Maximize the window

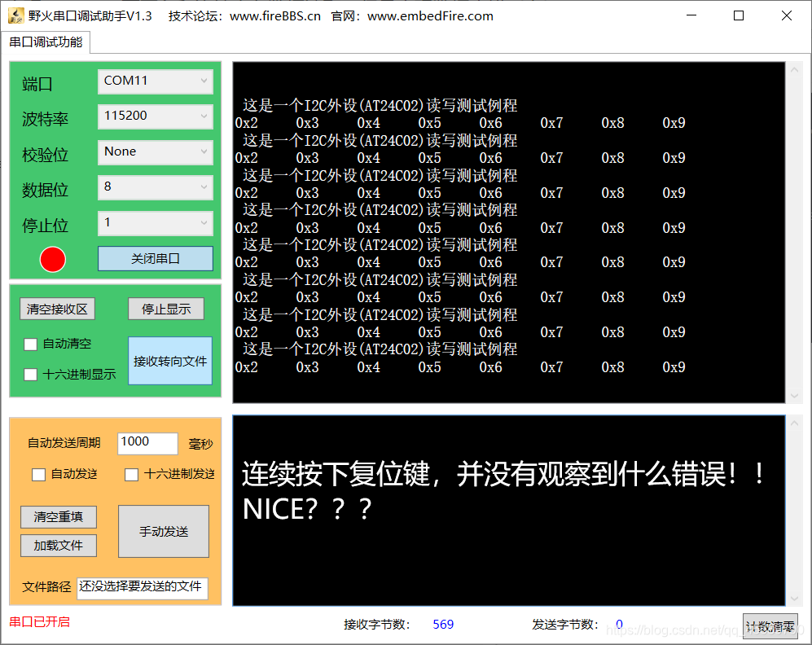(739, 15)
